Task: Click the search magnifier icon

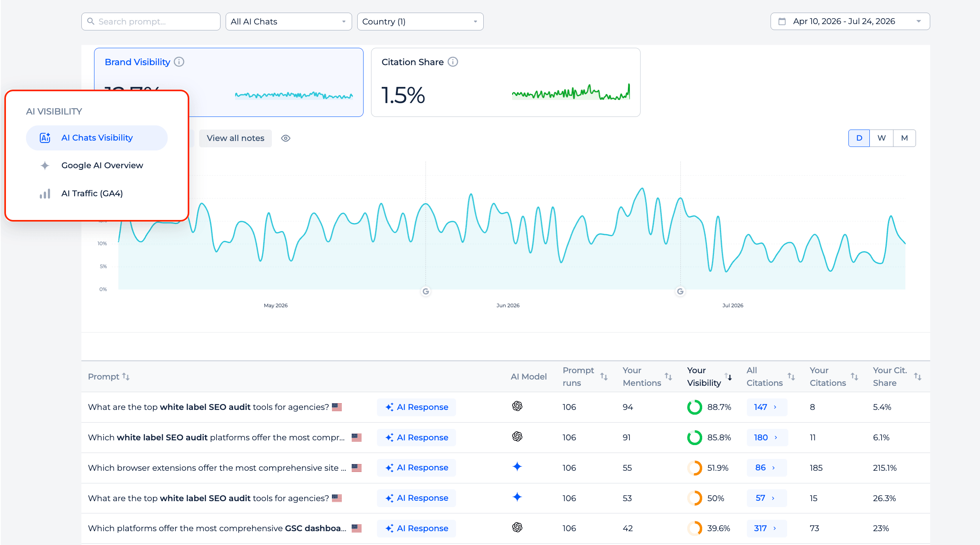Action: 91,21
